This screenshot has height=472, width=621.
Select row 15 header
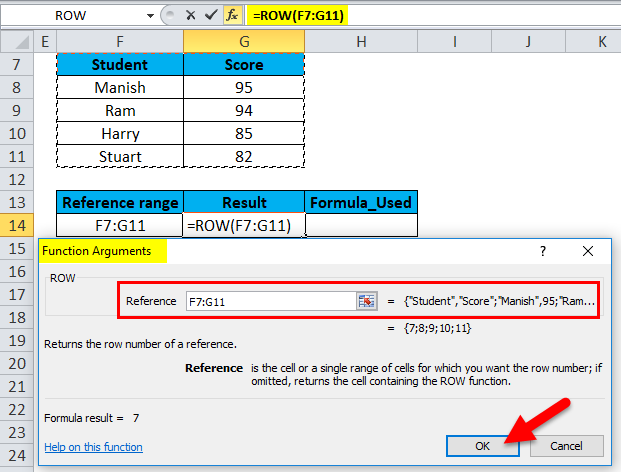[17, 248]
